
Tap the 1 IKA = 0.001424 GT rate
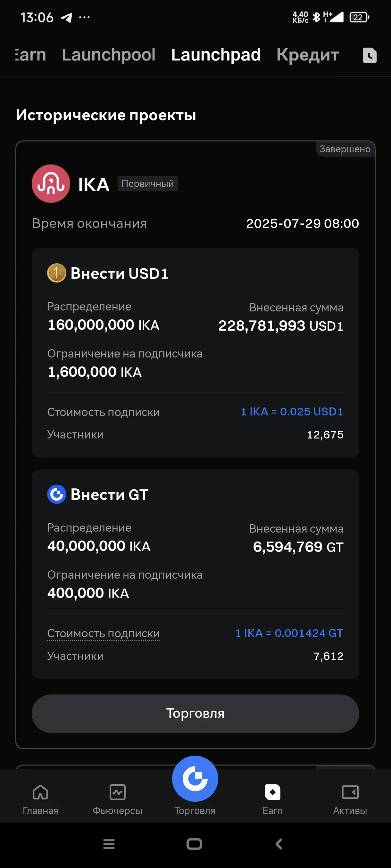coord(289,633)
